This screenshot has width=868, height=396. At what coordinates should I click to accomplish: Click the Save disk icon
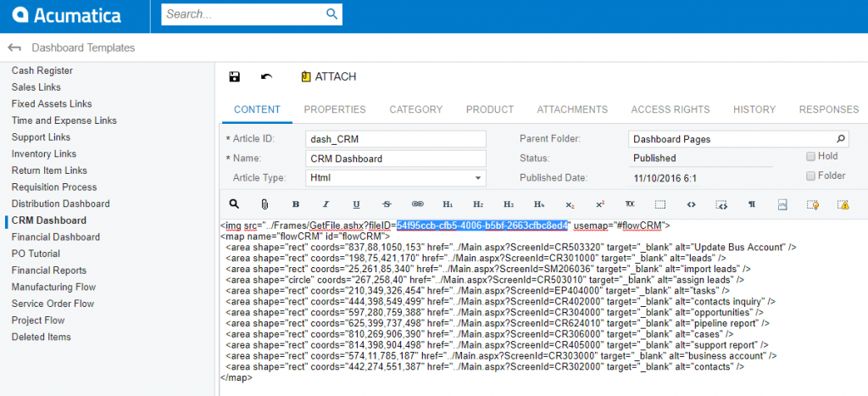(x=234, y=77)
